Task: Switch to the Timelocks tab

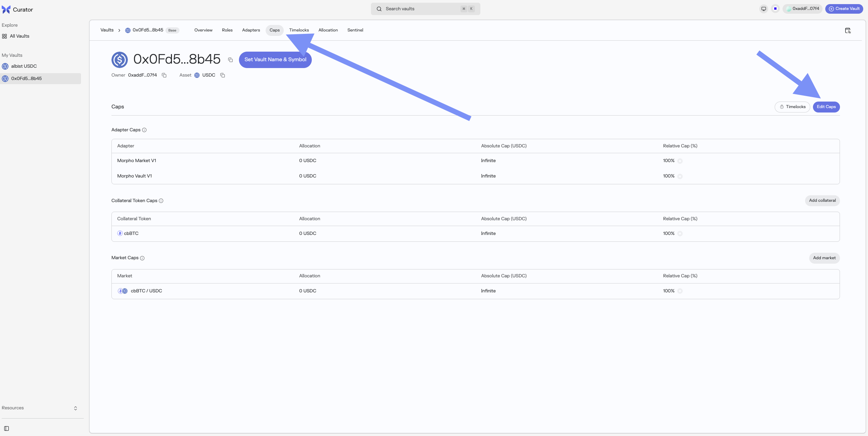Action: click(x=299, y=30)
